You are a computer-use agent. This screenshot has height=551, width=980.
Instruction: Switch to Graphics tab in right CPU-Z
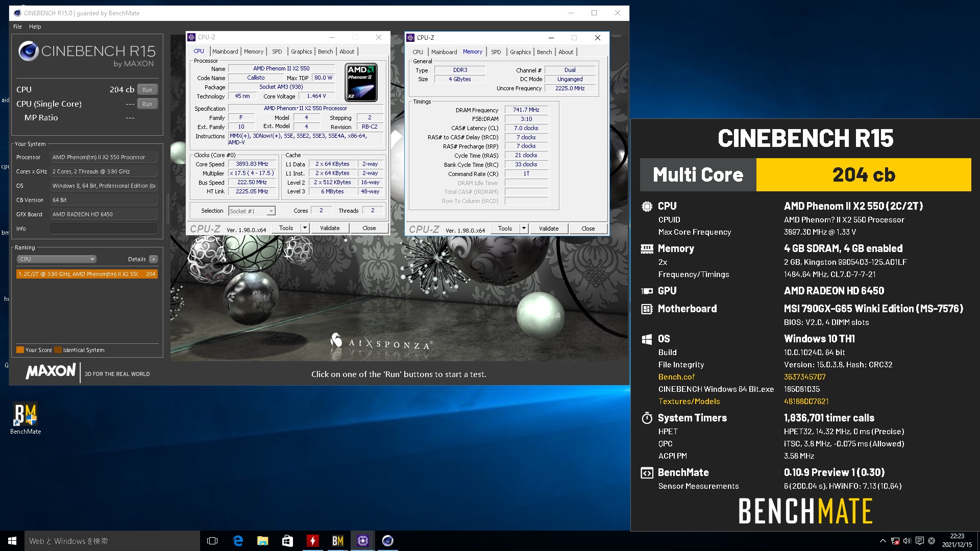[521, 52]
